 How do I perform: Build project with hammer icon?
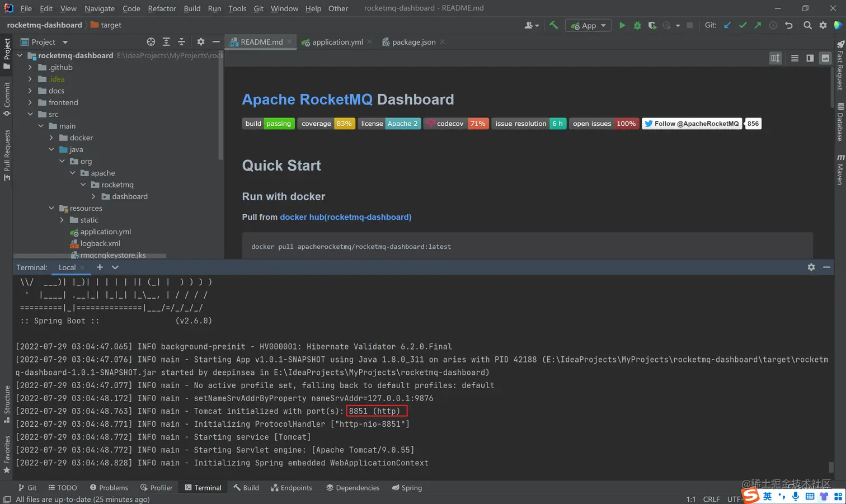553,25
